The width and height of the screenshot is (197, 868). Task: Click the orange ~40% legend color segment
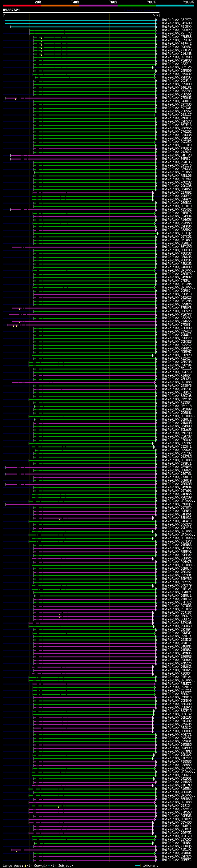coord(60,6)
